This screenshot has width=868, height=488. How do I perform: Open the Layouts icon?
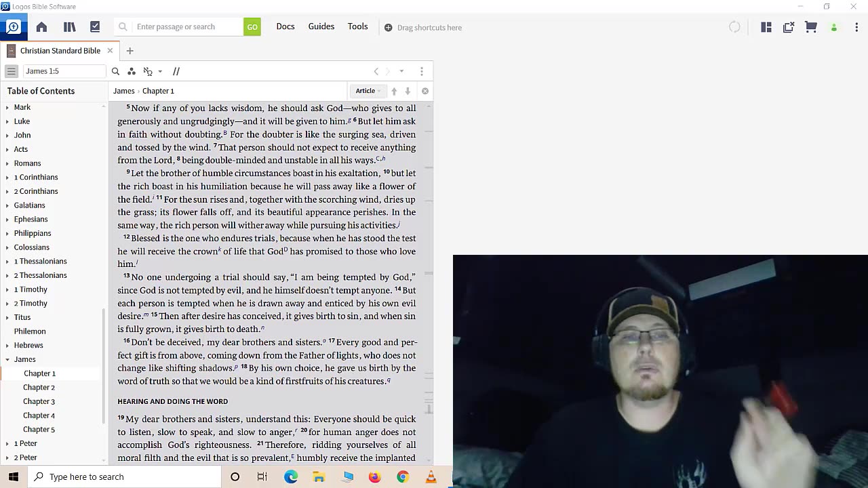[x=766, y=27]
